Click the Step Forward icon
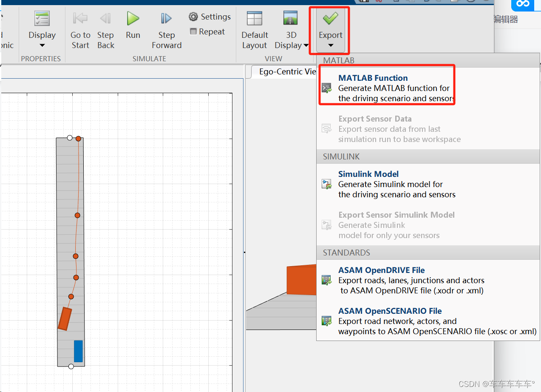Image resolution: width=541 pixels, height=392 pixels. tap(166, 18)
